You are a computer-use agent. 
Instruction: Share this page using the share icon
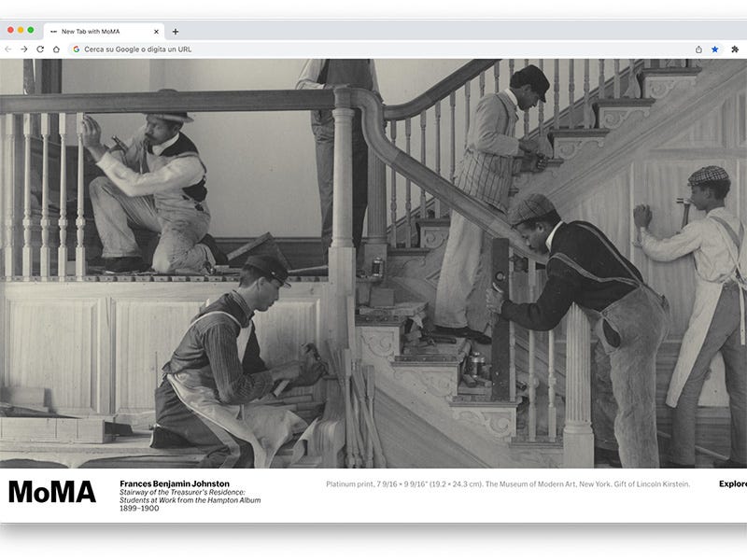pyautogui.click(x=698, y=49)
